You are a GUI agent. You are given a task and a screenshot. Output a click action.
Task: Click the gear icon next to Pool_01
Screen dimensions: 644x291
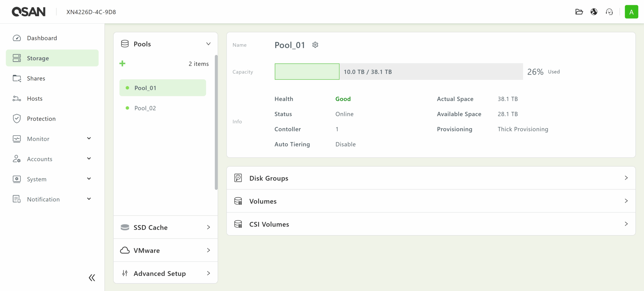coord(315,45)
